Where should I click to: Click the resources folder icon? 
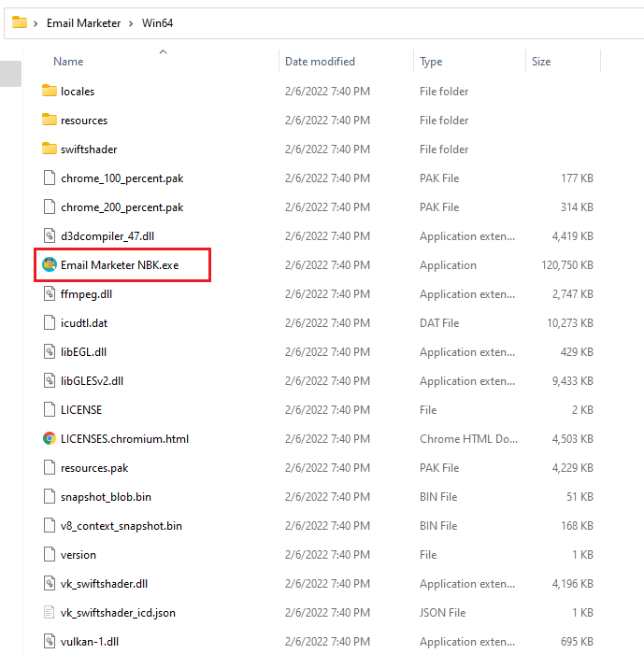click(50, 120)
